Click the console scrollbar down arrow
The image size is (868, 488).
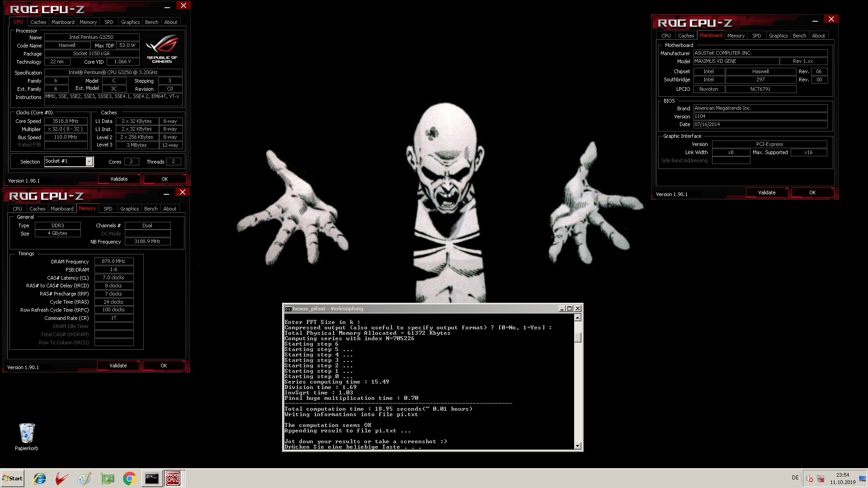click(x=578, y=446)
